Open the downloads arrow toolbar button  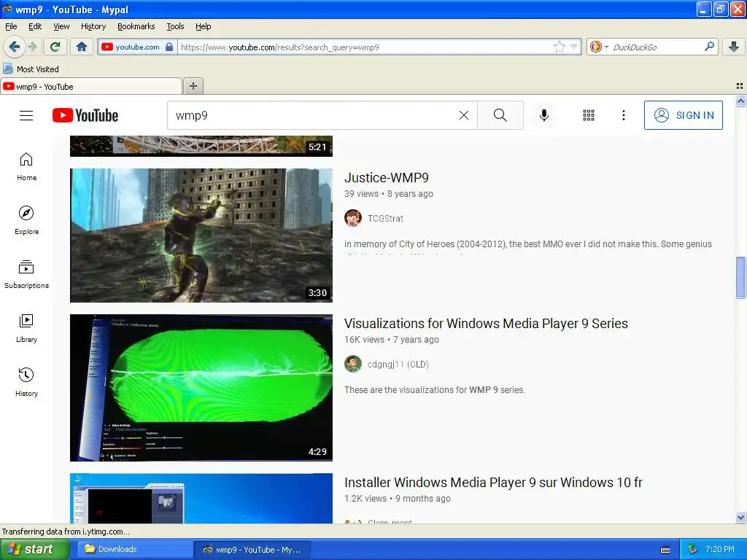(x=734, y=47)
